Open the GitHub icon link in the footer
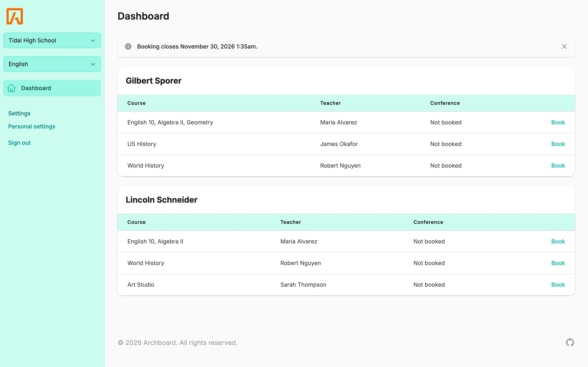Image resolution: width=588 pixels, height=367 pixels. click(x=570, y=343)
